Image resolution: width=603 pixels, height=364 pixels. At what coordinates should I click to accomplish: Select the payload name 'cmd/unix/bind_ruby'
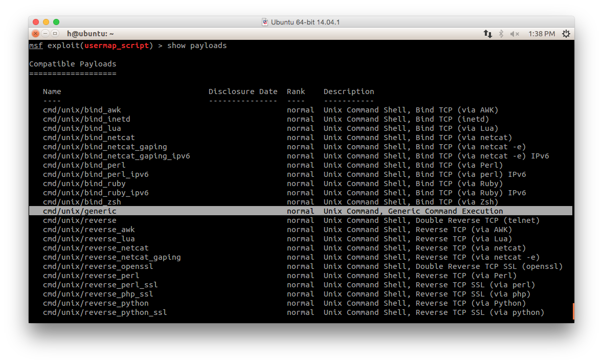(84, 184)
